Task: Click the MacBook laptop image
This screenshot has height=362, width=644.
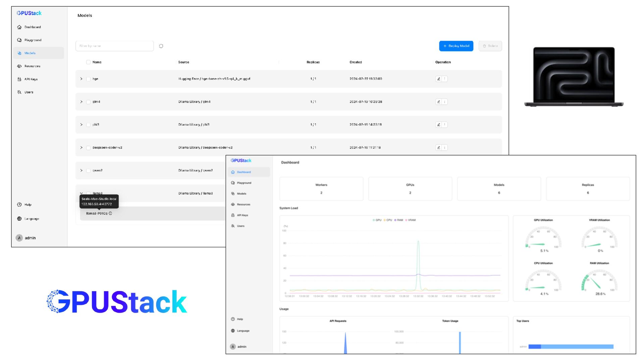Action: (574, 77)
